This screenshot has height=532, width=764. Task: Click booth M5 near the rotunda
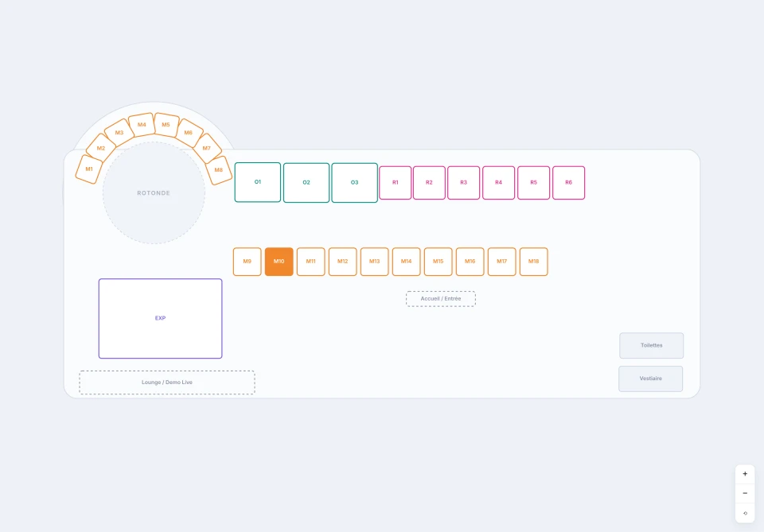point(166,125)
